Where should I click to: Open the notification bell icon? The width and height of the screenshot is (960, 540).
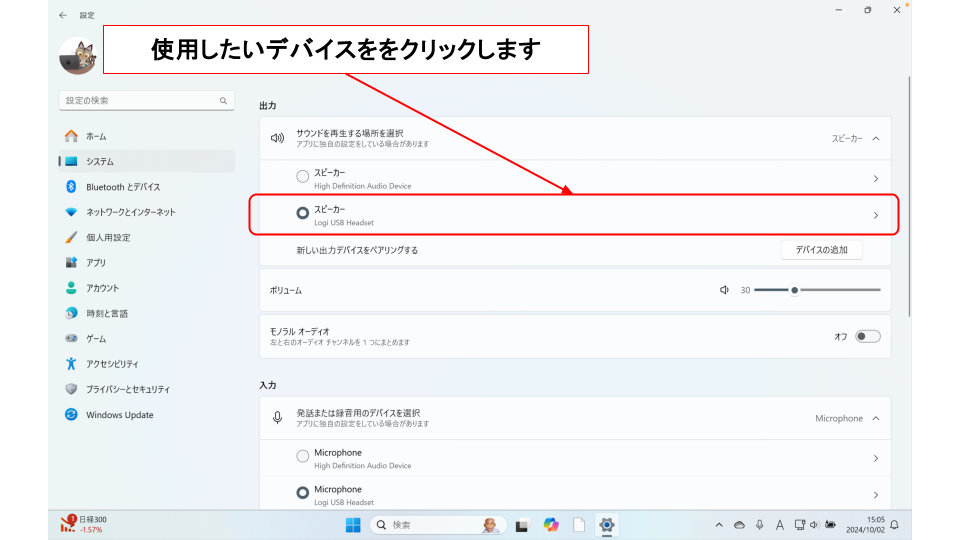(x=894, y=525)
